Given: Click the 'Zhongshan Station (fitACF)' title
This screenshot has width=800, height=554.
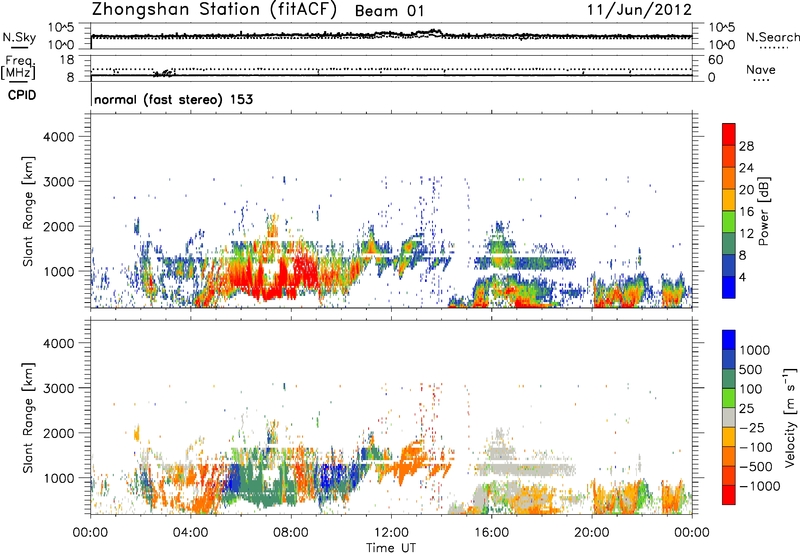Looking at the screenshot, I should point(214,9).
